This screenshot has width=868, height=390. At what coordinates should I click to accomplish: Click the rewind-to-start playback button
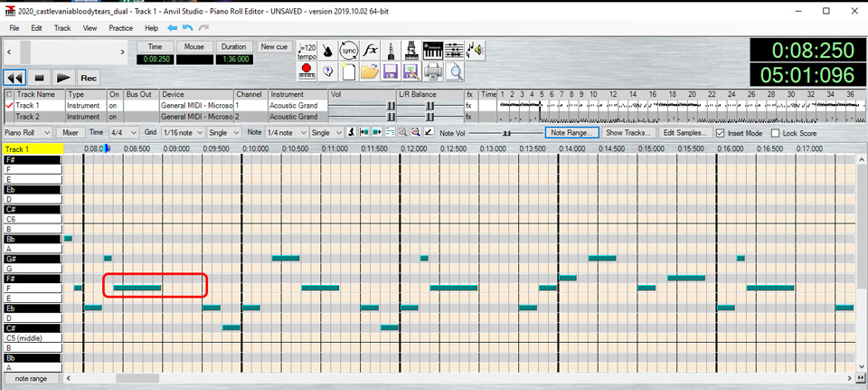tap(14, 78)
